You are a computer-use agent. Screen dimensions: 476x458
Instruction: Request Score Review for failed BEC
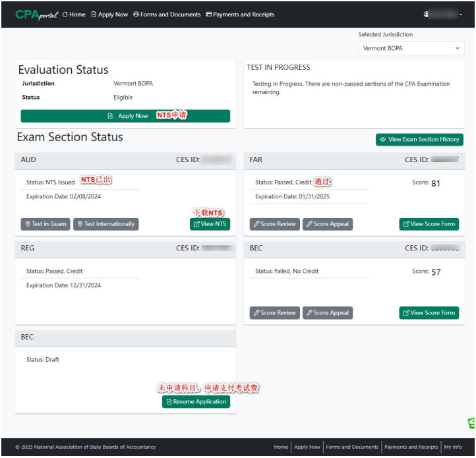(274, 313)
